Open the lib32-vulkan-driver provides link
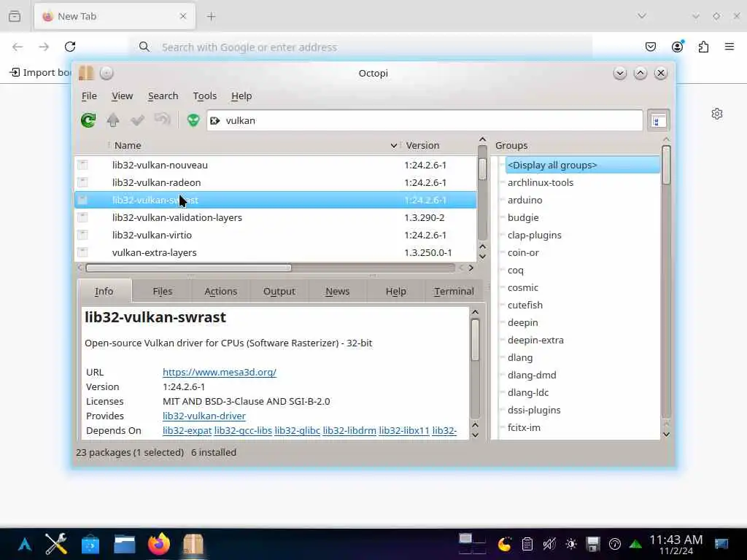747x560 pixels. pyautogui.click(x=204, y=416)
